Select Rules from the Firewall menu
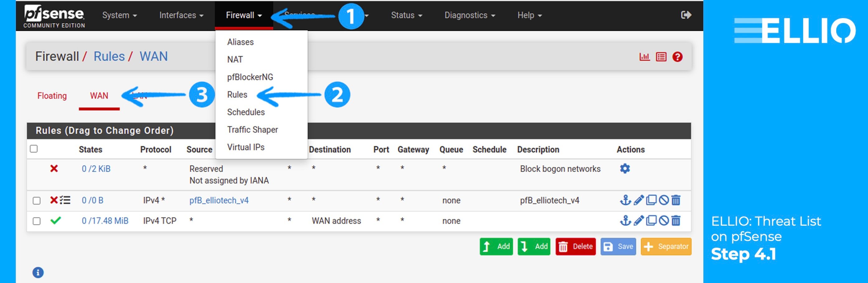This screenshot has width=868, height=283. (x=237, y=95)
